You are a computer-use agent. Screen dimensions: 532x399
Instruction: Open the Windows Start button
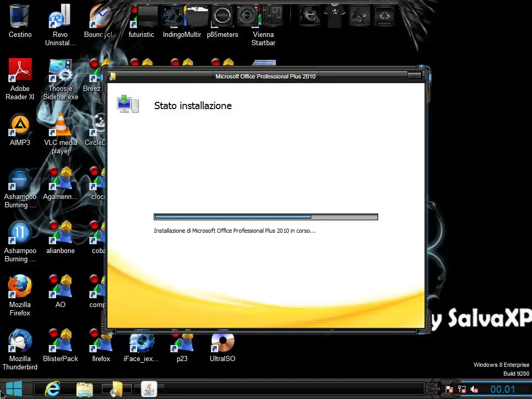click(14, 389)
